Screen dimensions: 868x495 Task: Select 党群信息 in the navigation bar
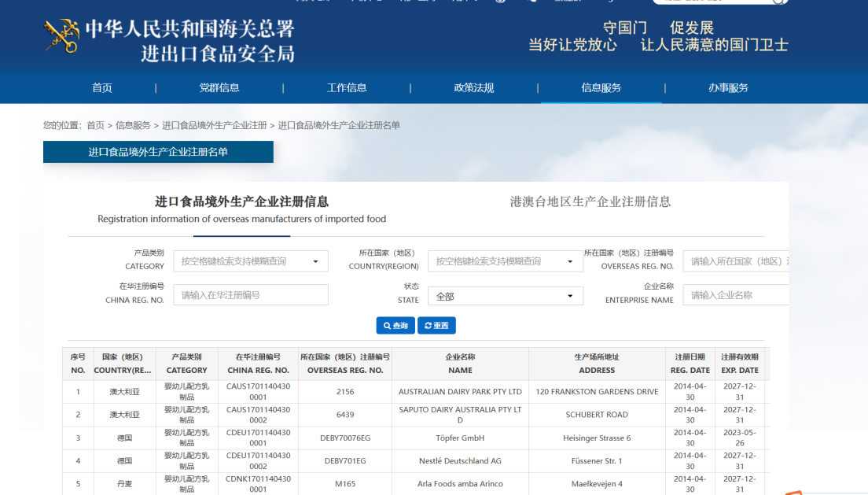[x=219, y=88]
